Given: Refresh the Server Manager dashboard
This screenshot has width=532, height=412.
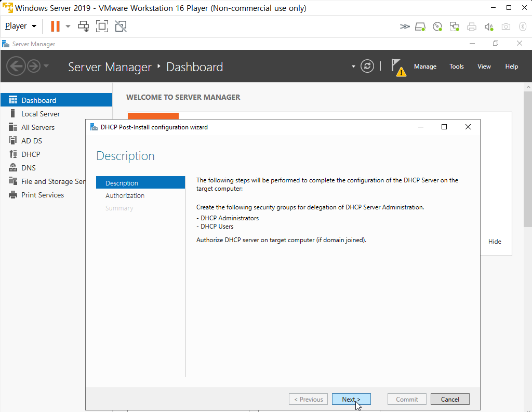Looking at the screenshot, I should pos(367,66).
